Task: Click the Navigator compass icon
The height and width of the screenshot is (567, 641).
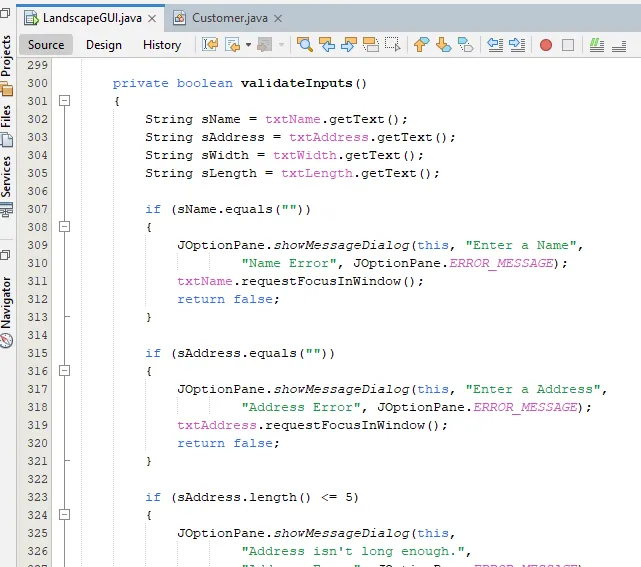Action: click(7, 341)
